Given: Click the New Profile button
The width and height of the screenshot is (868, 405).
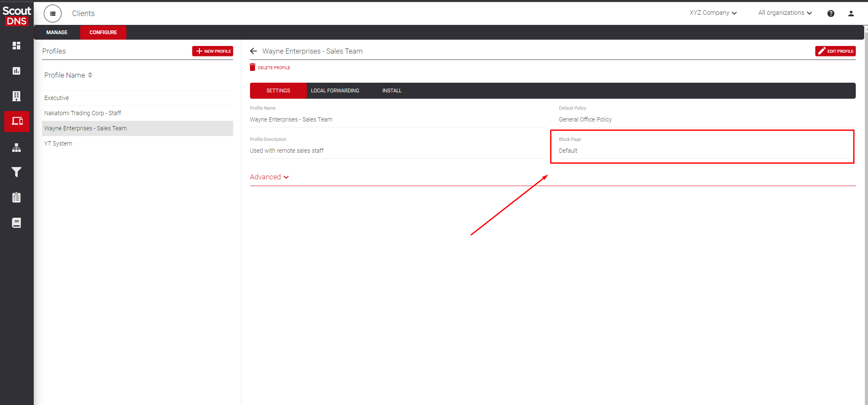Looking at the screenshot, I should click(213, 51).
